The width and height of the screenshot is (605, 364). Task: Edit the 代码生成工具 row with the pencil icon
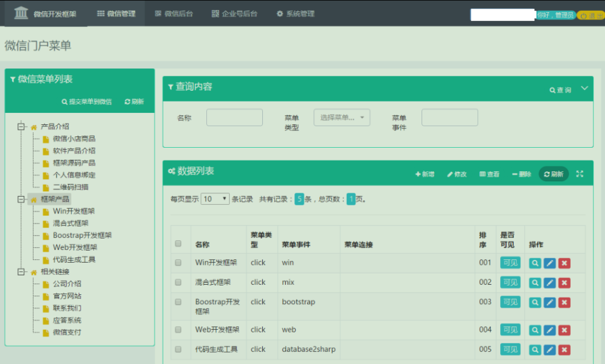point(549,350)
